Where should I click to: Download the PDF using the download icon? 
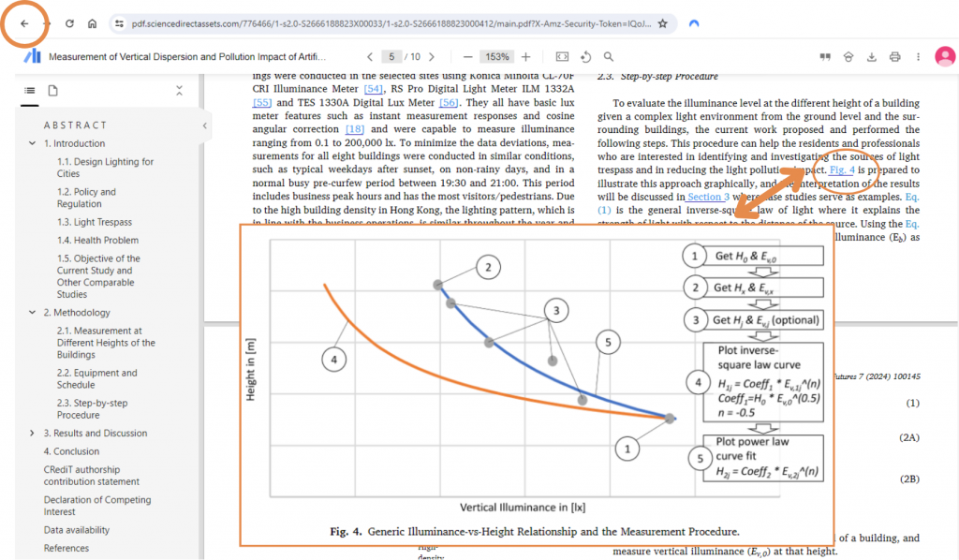872,56
